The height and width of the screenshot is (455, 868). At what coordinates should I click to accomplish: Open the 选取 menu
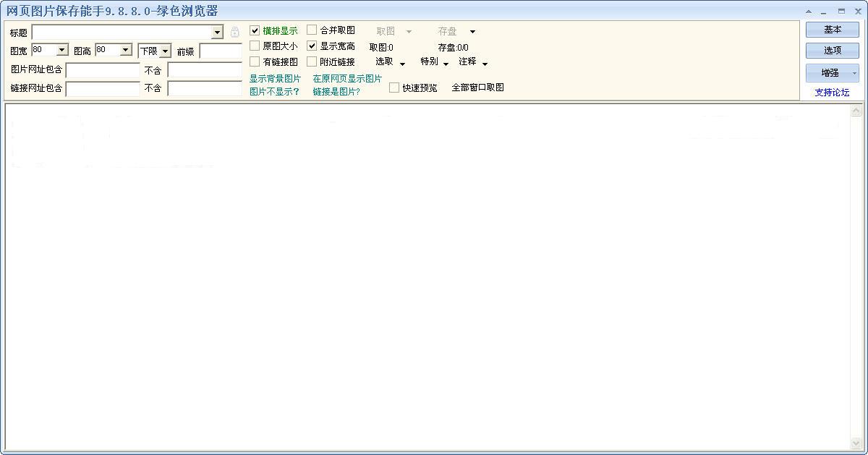click(402, 64)
